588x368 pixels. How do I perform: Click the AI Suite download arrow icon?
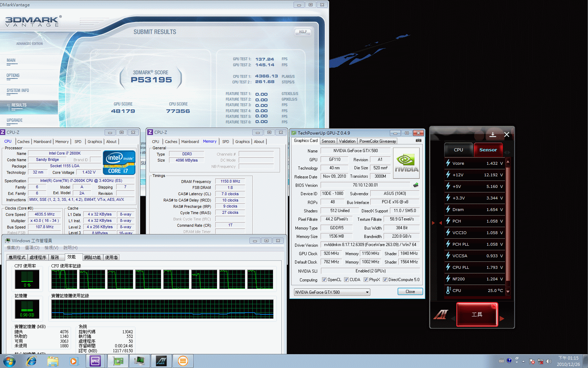pos(493,135)
